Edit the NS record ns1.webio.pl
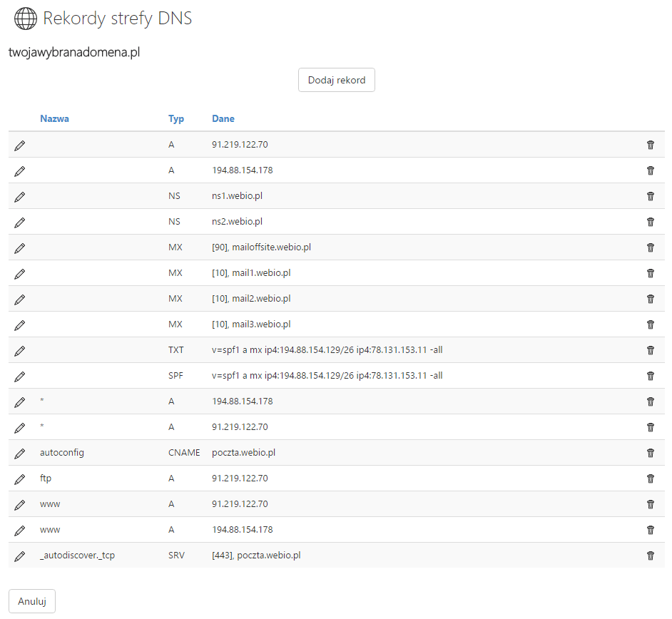Screen dimensions: 672x619 [x=20, y=197]
